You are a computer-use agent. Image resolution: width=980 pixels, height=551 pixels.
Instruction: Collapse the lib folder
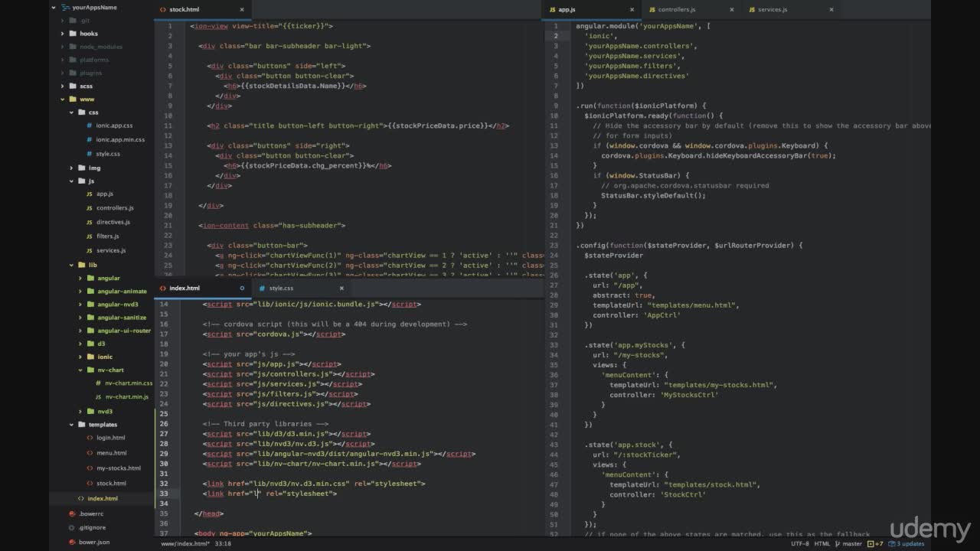tap(71, 265)
